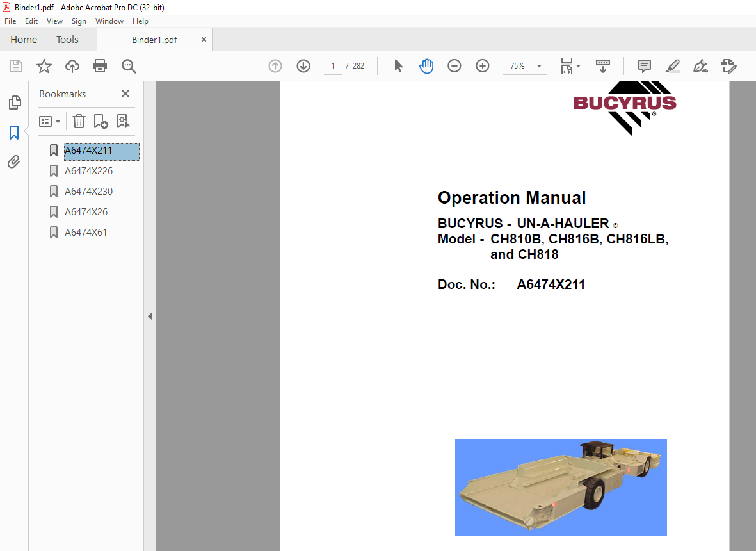Click the Bucyrus logo on page

[625, 108]
